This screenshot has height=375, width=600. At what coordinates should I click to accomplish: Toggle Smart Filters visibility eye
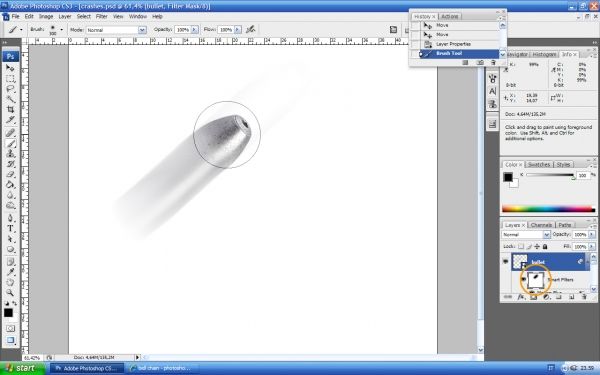(x=523, y=280)
